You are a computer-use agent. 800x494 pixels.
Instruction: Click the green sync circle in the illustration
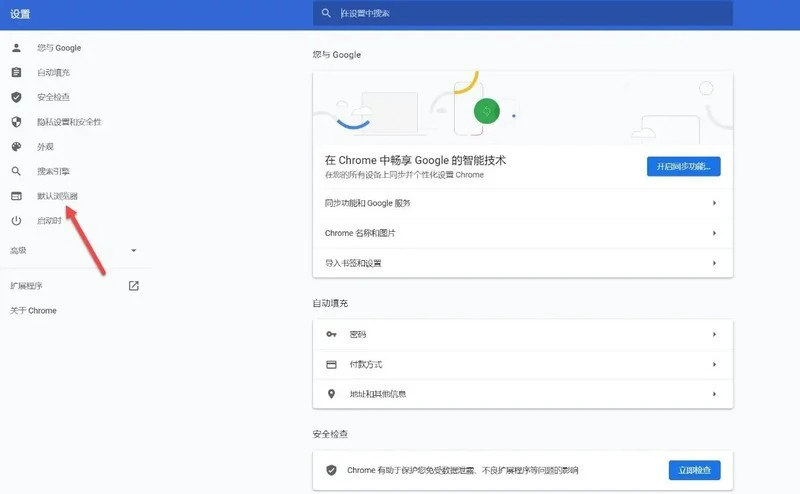point(487,111)
